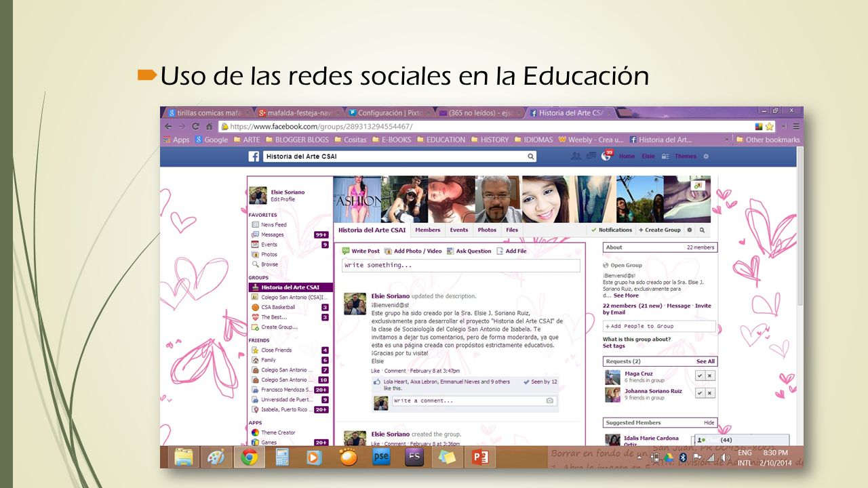868x488 pixels.
Task: Open the Facebook logo home icon
Action: coord(254,157)
